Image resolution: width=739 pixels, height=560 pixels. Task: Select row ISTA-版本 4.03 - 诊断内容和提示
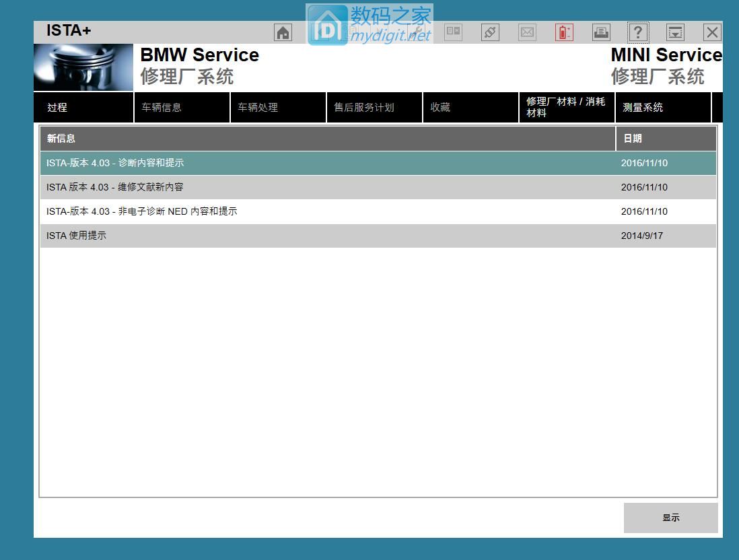(378, 163)
